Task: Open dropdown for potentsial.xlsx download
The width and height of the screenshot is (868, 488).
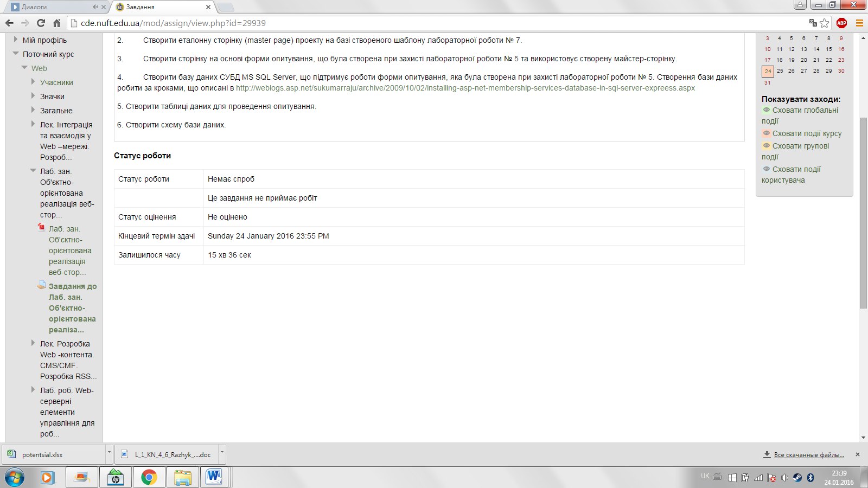Action: pos(109,452)
